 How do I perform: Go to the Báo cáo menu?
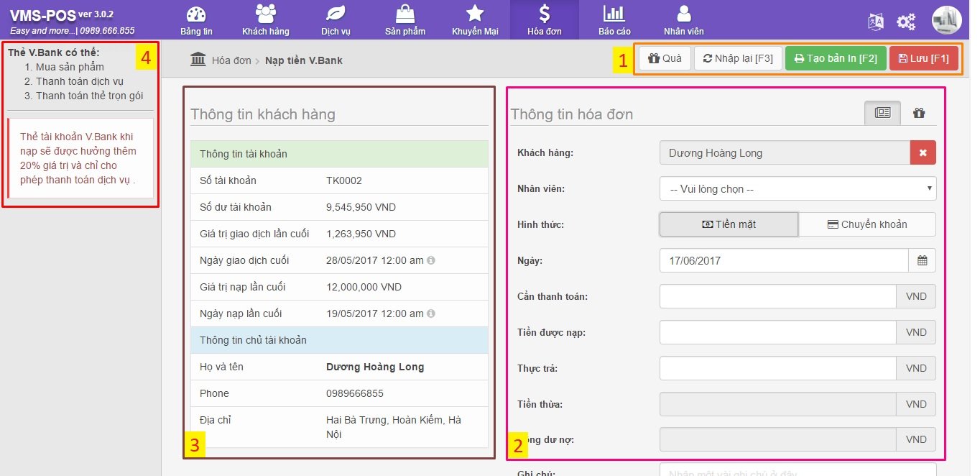click(614, 20)
